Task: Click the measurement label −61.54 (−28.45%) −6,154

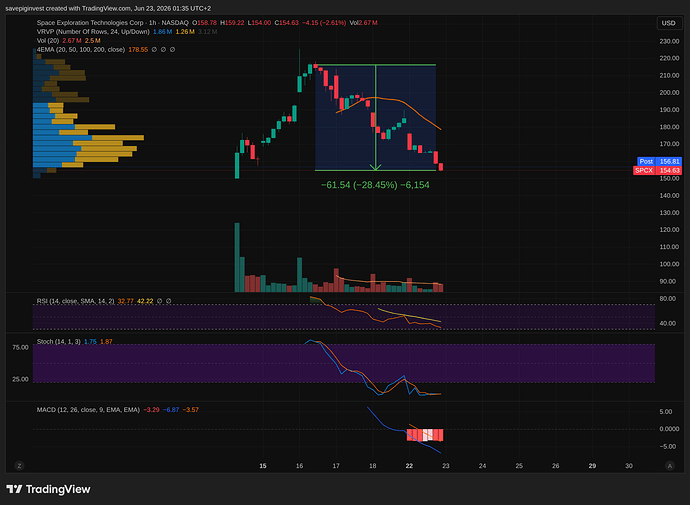Action: pos(375,185)
